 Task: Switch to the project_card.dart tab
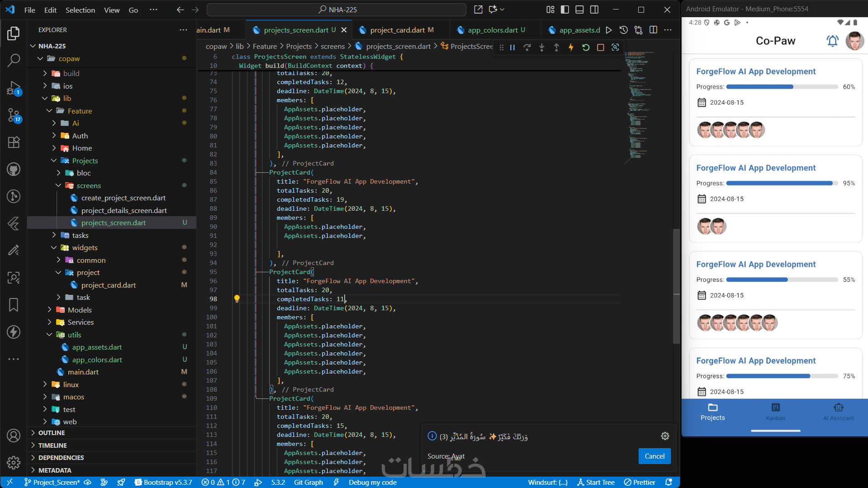[x=397, y=30]
